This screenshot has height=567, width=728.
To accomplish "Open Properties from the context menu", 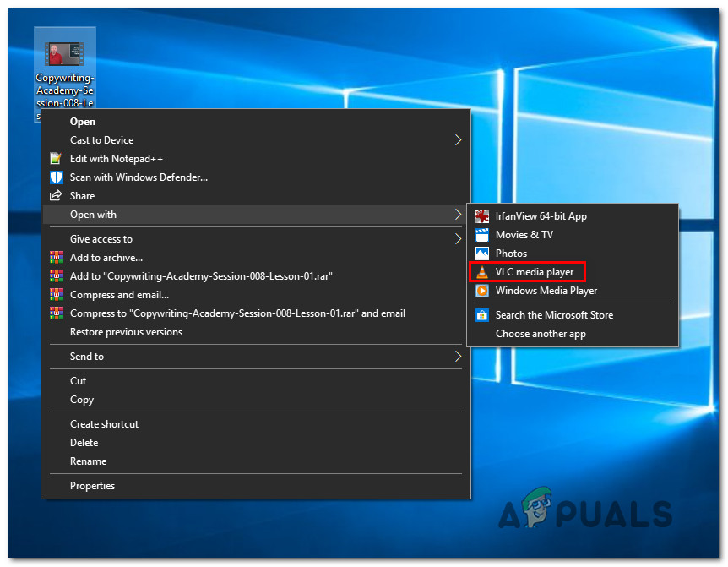I will pos(256,486).
